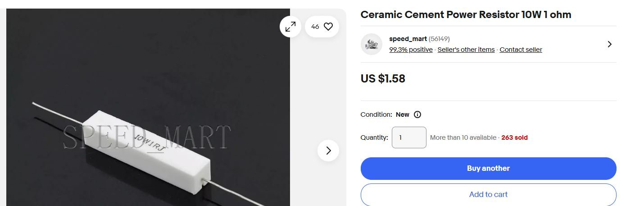Open Seller's other items link
This screenshot has width=644, height=206.
coord(466,50)
